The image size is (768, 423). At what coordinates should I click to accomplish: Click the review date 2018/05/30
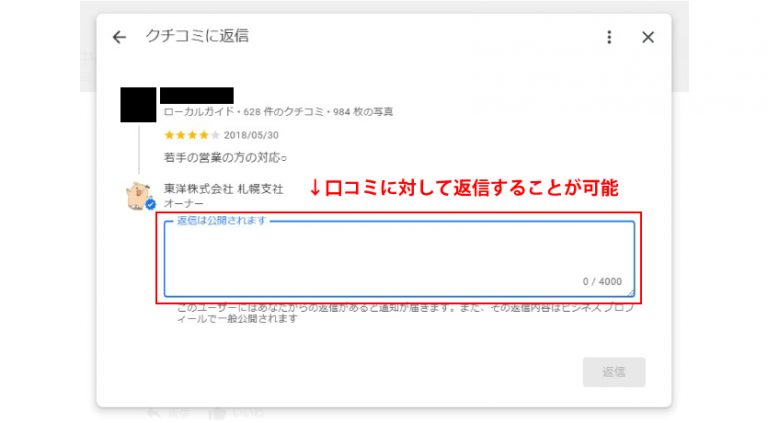point(251,135)
